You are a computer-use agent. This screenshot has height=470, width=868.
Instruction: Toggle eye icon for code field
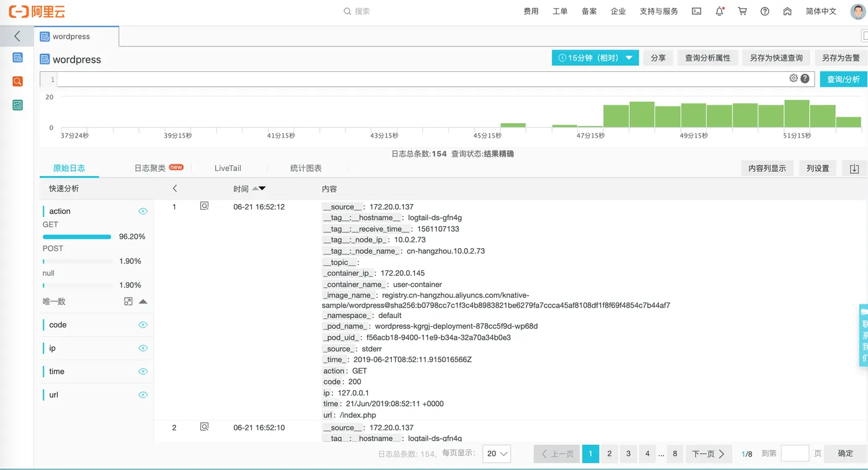click(143, 325)
